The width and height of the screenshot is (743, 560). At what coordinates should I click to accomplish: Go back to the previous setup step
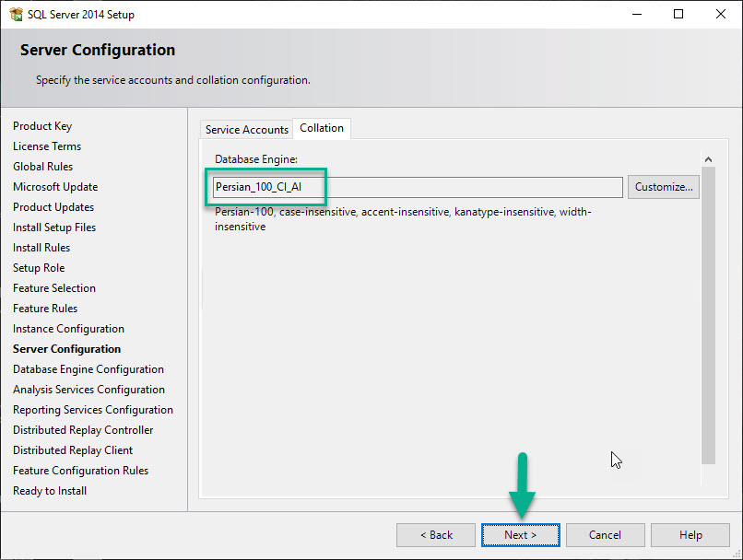[x=436, y=535]
